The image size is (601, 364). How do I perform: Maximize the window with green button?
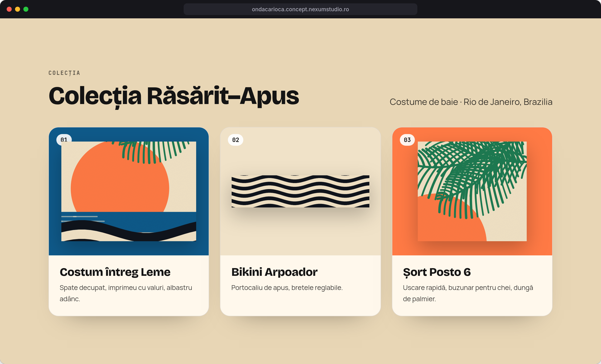26,9
